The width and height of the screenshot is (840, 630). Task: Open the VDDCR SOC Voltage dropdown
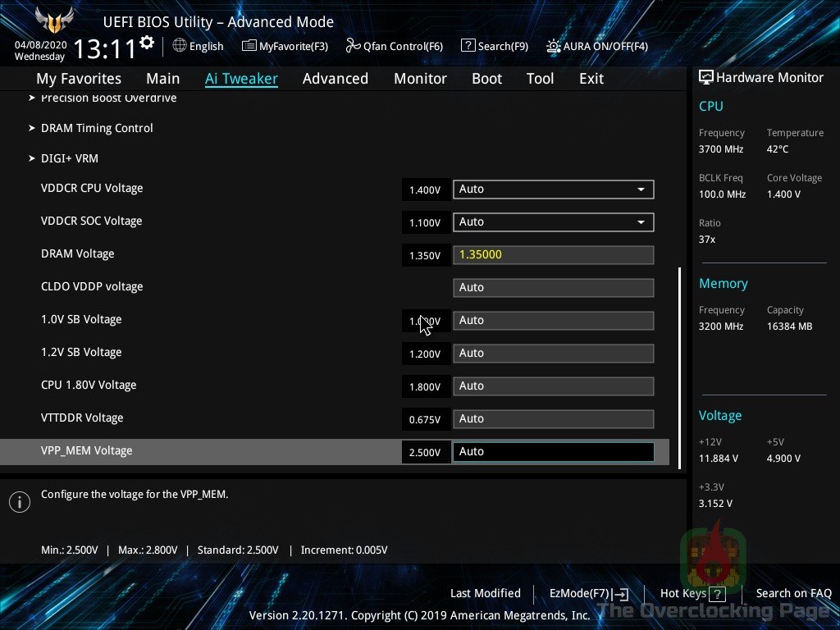pyautogui.click(x=641, y=222)
